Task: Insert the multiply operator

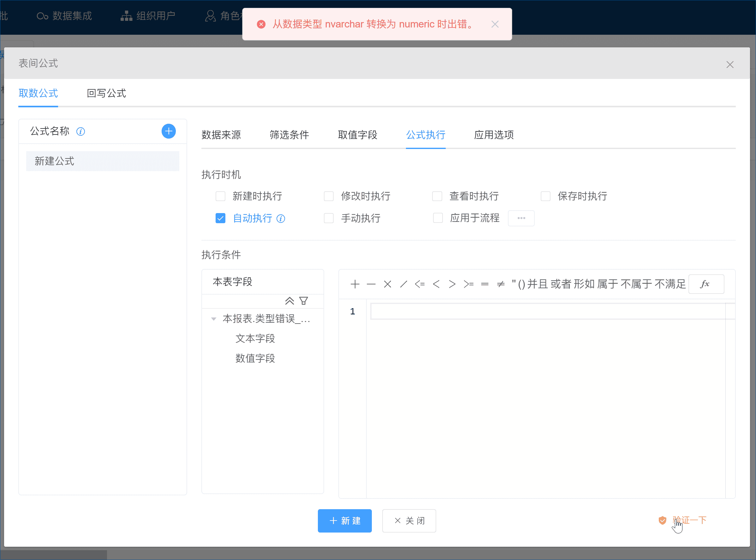Action: [388, 284]
